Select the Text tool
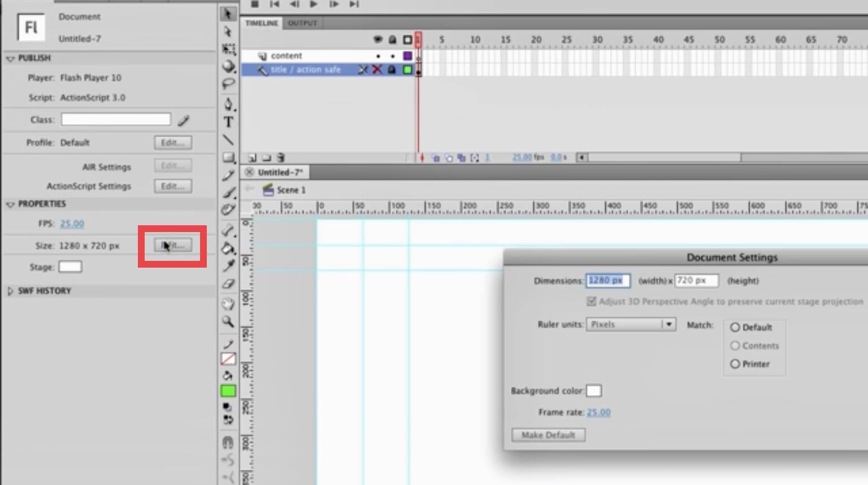 (228, 122)
